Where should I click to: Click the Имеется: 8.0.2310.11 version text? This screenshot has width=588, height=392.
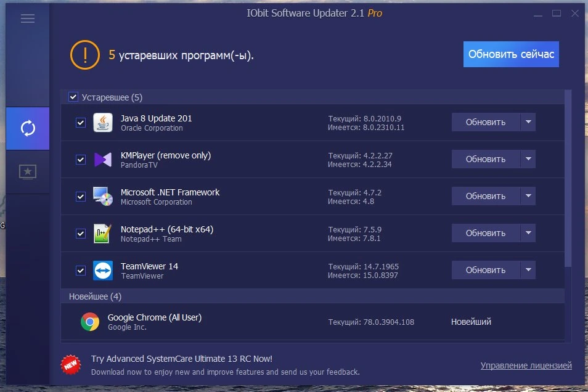[x=366, y=128]
